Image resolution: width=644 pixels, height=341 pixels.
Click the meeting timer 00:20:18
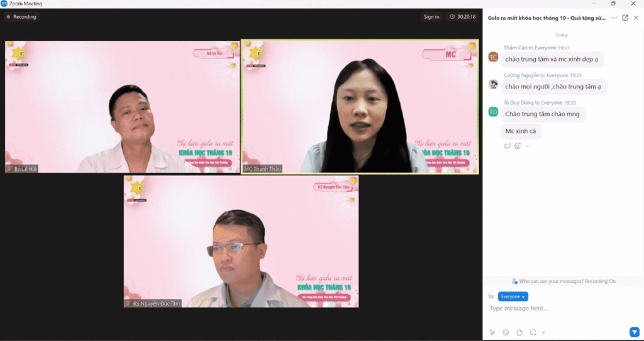pos(463,17)
